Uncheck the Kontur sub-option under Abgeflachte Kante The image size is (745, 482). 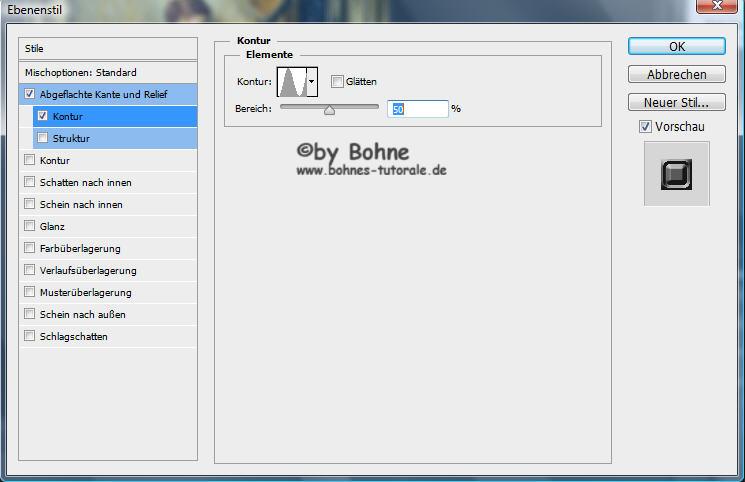pyautogui.click(x=43, y=116)
